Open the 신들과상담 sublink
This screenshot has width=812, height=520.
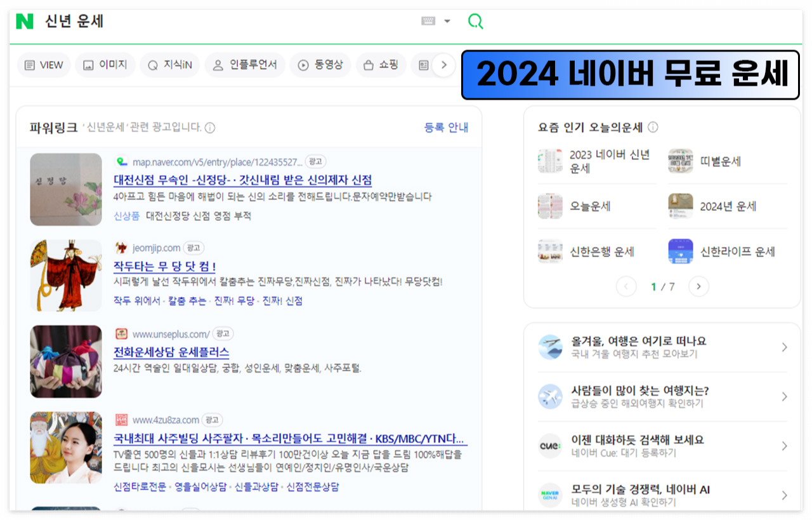256,487
